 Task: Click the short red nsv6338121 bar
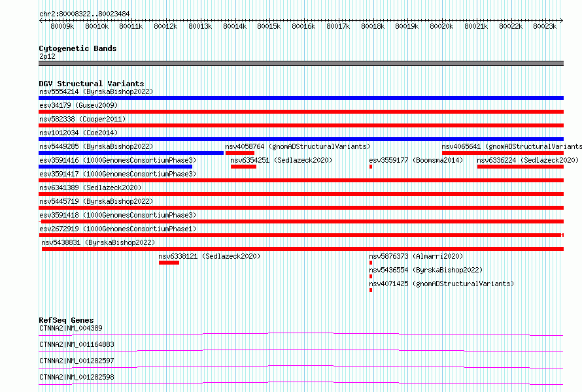[169, 263]
